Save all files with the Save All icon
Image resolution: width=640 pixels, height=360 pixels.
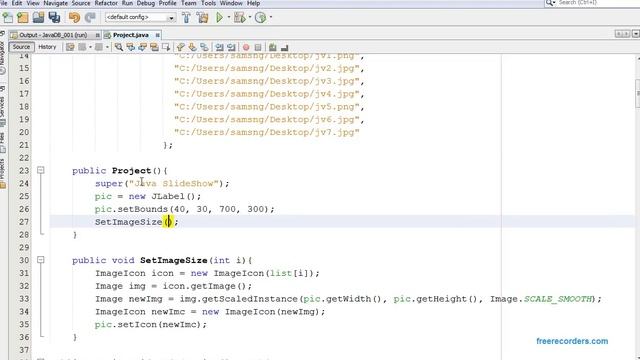click(x=54, y=18)
